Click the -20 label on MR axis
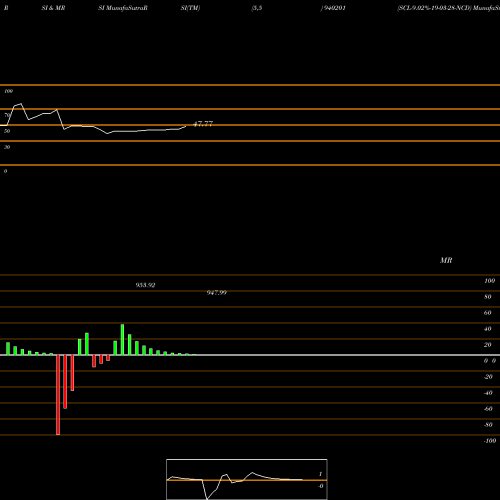The width and height of the screenshot is (500, 500). click(488, 377)
